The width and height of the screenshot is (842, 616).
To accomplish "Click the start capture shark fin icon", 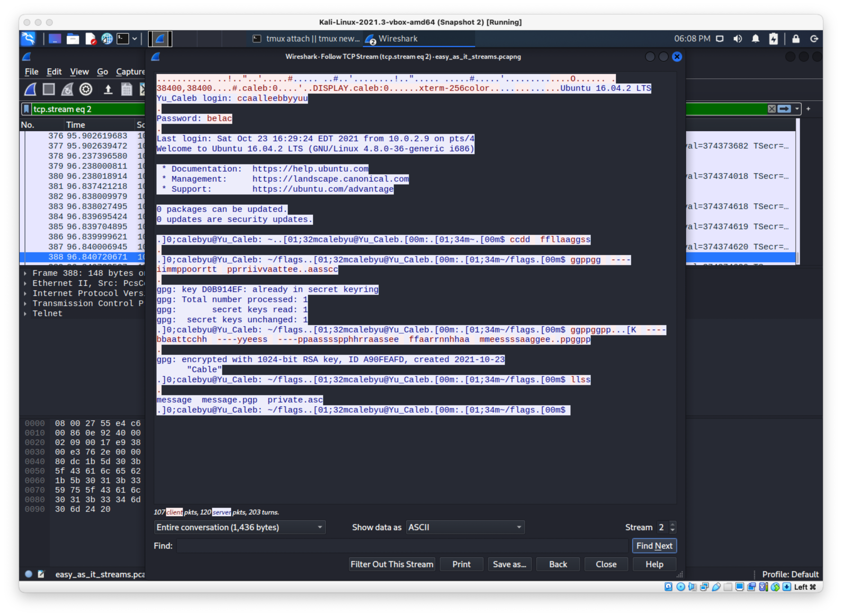I will 31,89.
